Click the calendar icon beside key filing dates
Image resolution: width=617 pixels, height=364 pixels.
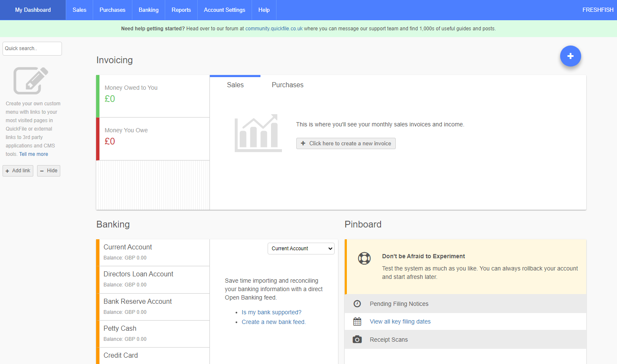click(357, 321)
